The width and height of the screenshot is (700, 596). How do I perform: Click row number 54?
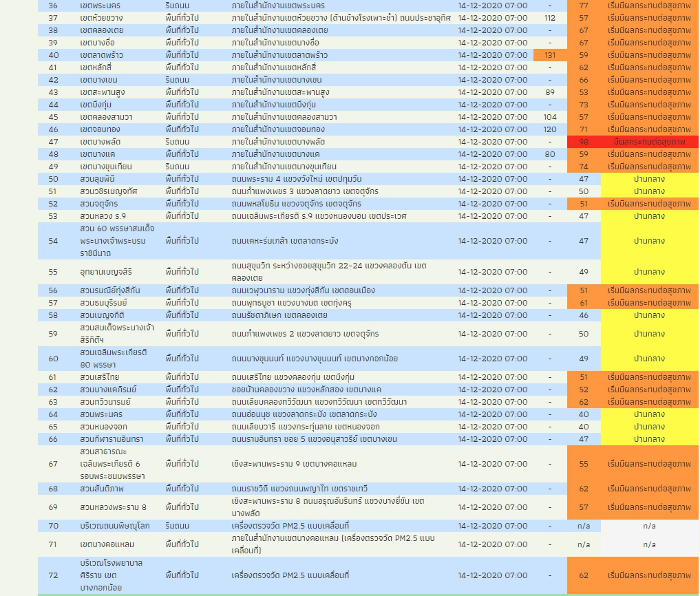53,241
